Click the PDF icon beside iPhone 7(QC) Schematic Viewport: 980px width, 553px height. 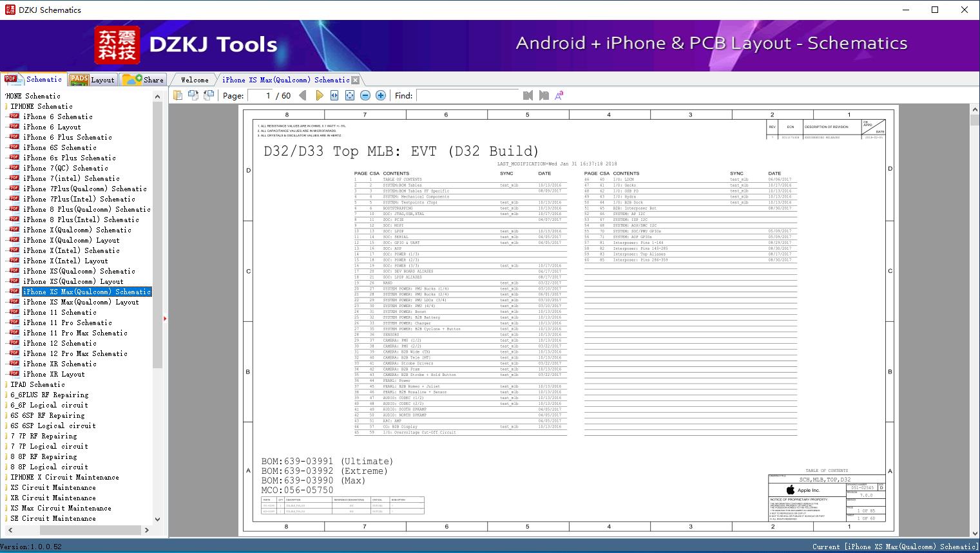pyautogui.click(x=14, y=168)
